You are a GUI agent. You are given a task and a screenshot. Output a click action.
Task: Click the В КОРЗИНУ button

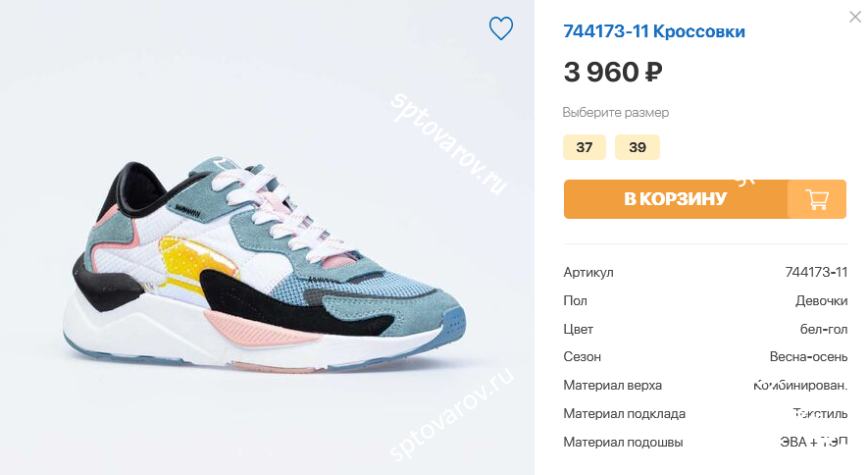(676, 199)
